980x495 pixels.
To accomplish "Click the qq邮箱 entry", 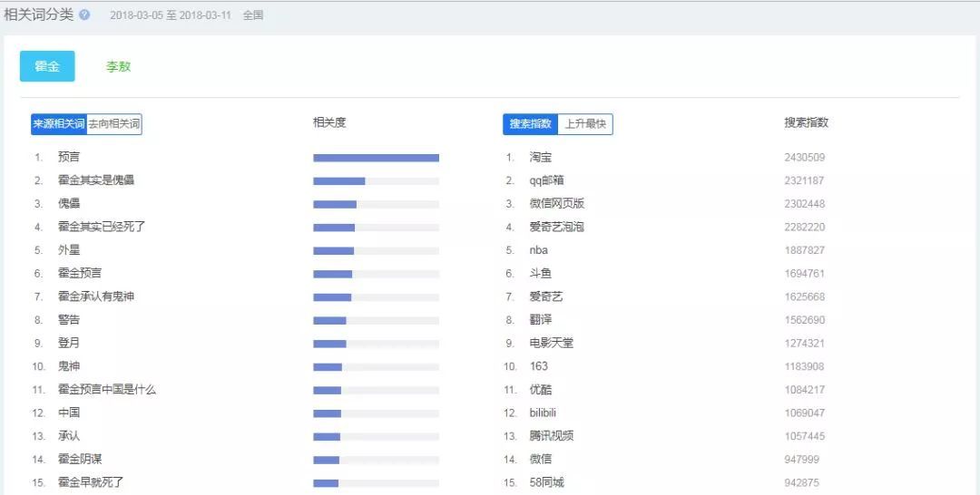I will point(547,180).
